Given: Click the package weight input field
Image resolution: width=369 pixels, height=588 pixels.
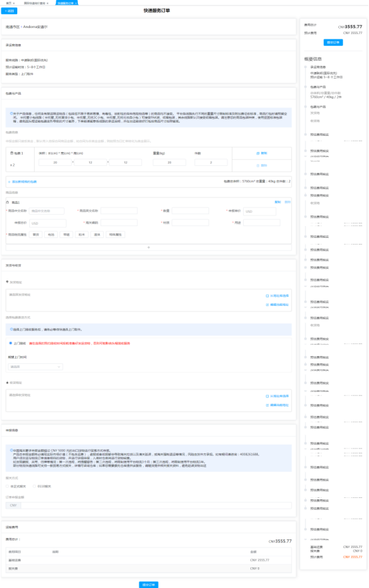Looking at the screenshot, I should (169, 163).
